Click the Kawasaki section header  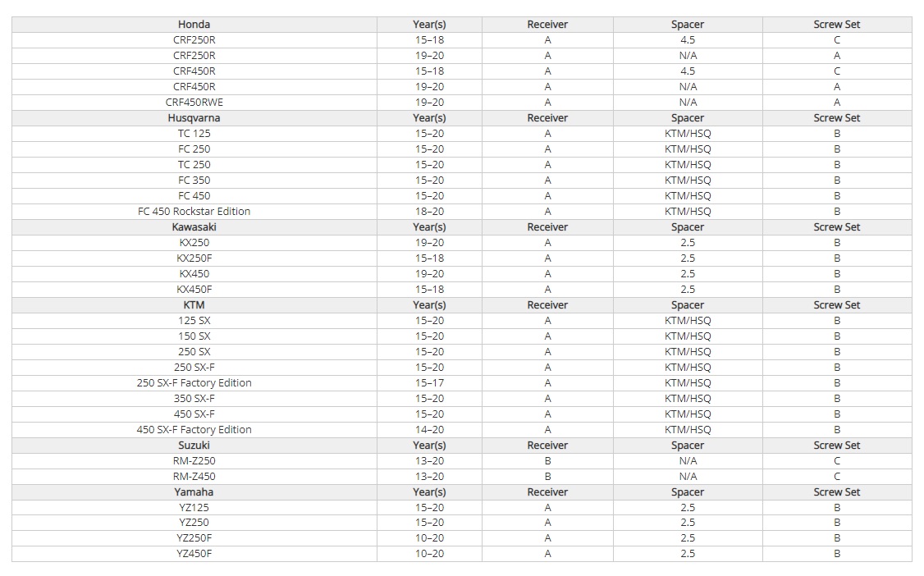pyautogui.click(x=194, y=226)
